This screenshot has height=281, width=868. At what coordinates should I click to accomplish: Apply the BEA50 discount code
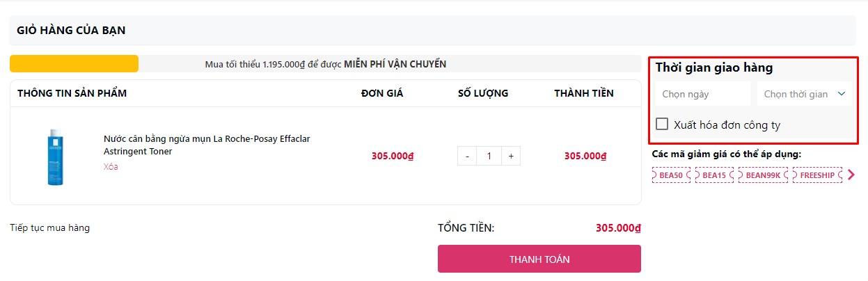[671, 175]
